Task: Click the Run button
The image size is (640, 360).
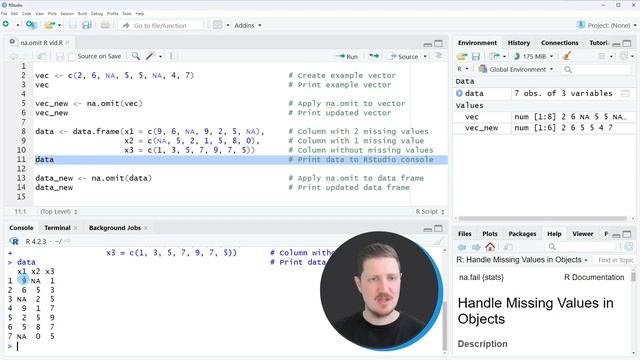Action: 347,56
